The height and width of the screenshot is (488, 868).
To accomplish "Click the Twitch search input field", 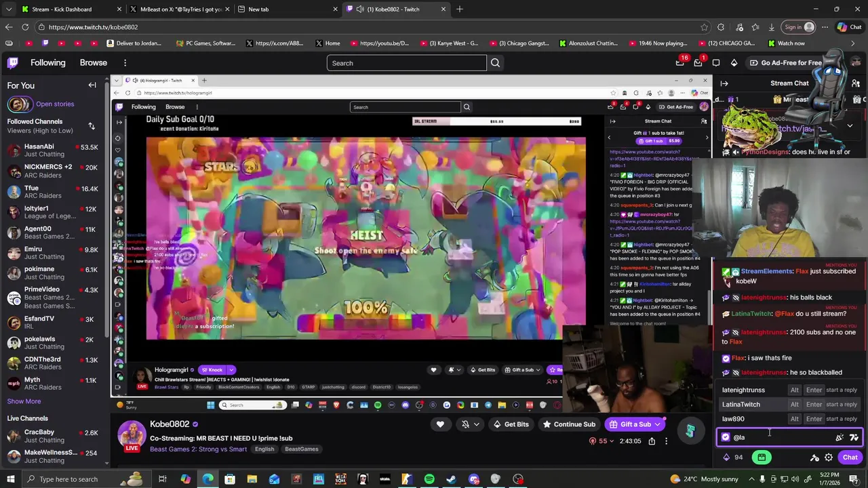I will tap(406, 63).
